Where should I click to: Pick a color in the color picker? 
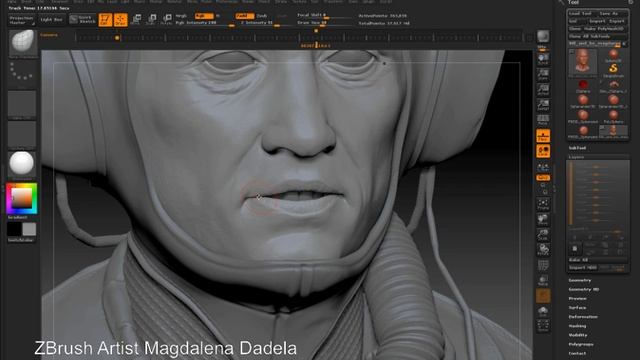pos(22,198)
